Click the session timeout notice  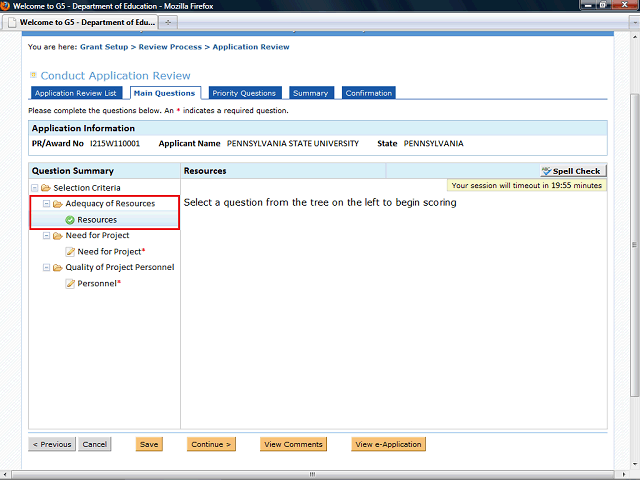(527, 185)
